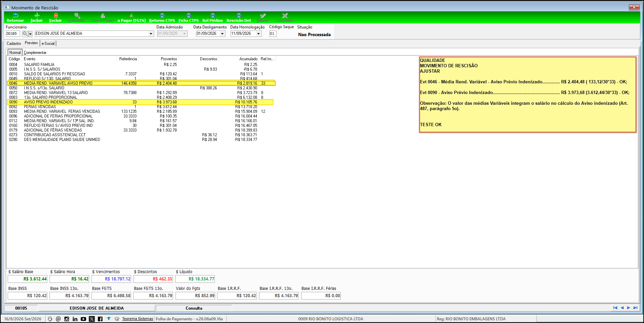This screenshot has height=323, width=644.
Task: Print the Ficha CTPS report
Action: pos(189,18)
